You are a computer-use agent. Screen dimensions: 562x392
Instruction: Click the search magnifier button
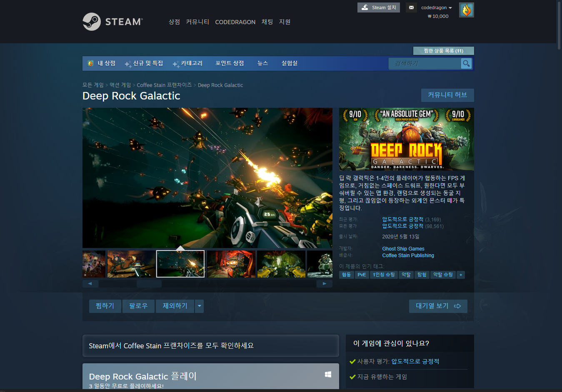[466, 63]
